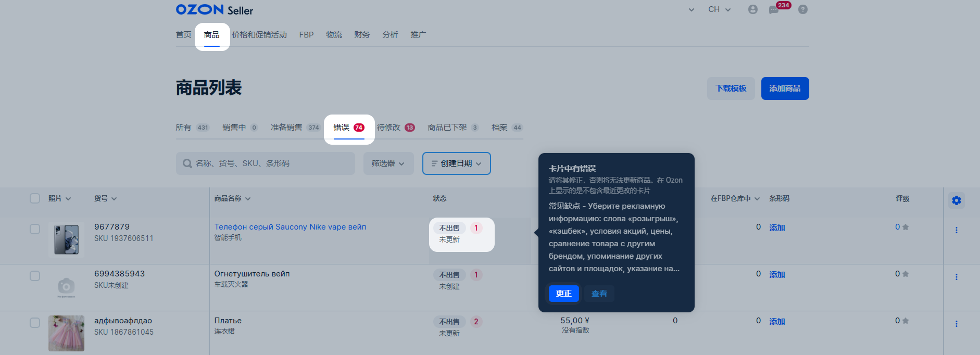Click 不出售 status for Платье row
Image resolution: width=980 pixels, height=355 pixels.
pyautogui.click(x=449, y=322)
